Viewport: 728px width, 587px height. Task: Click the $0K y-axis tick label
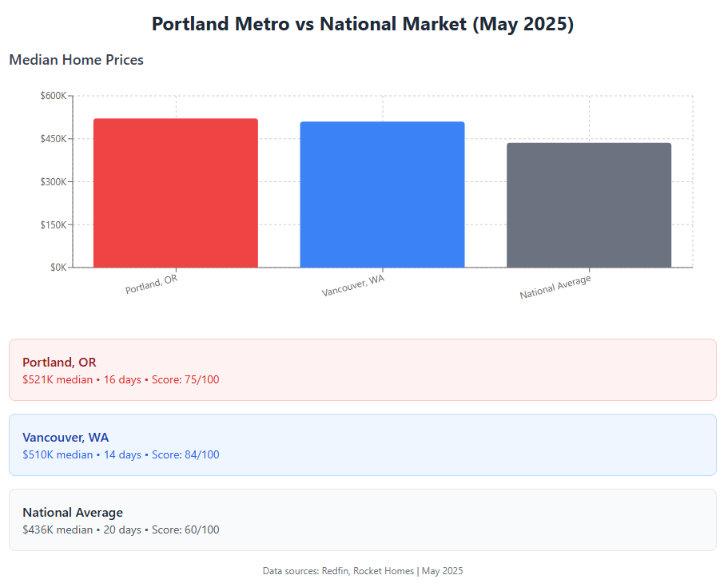tap(58, 268)
